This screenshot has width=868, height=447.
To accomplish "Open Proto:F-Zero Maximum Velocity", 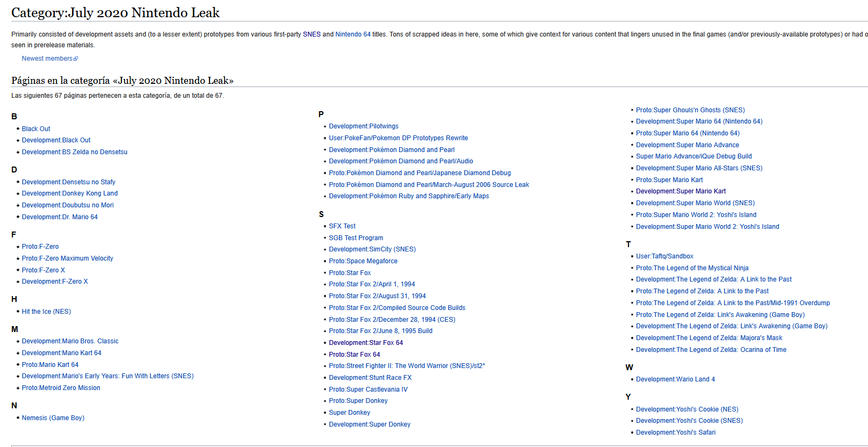I will 68,258.
